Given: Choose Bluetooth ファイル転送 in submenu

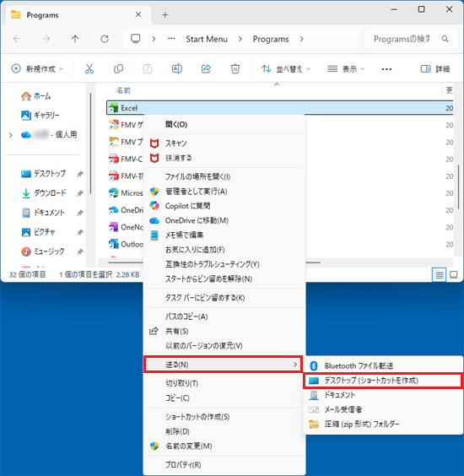Looking at the screenshot, I should (382, 365).
